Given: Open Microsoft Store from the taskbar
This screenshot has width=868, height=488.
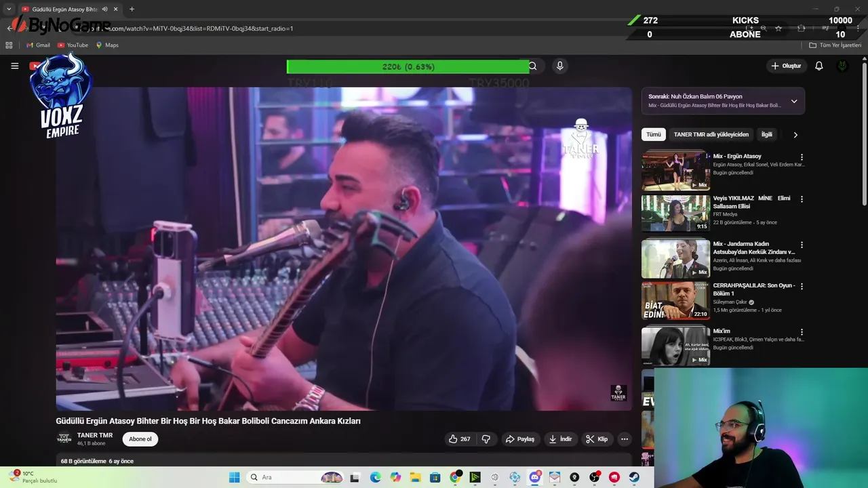Looking at the screenshot, I should click(x=435, y=477).
